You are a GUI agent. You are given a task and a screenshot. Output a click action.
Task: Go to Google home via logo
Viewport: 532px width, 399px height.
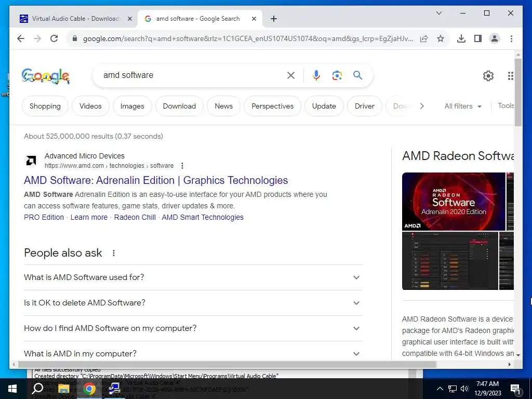[x=46, y=76]
